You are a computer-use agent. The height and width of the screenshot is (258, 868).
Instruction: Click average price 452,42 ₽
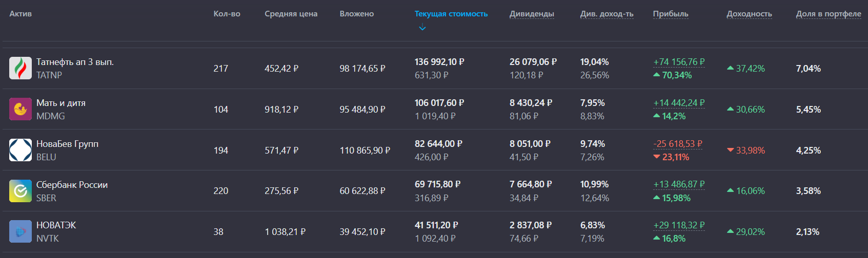281,68
